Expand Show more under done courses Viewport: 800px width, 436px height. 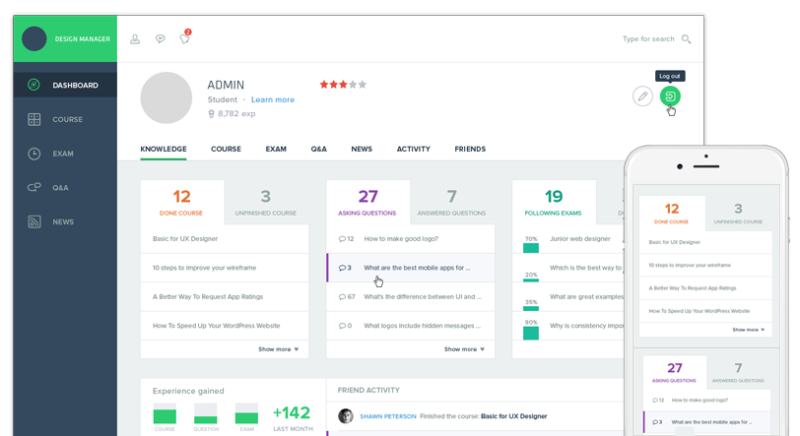click(278, 349)
